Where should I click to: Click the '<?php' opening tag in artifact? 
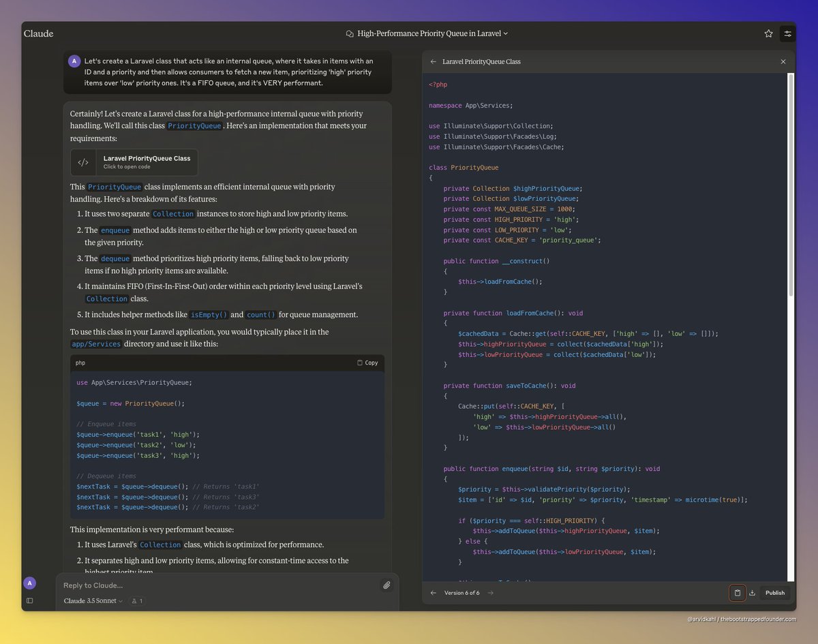click(x=438, y=85)
